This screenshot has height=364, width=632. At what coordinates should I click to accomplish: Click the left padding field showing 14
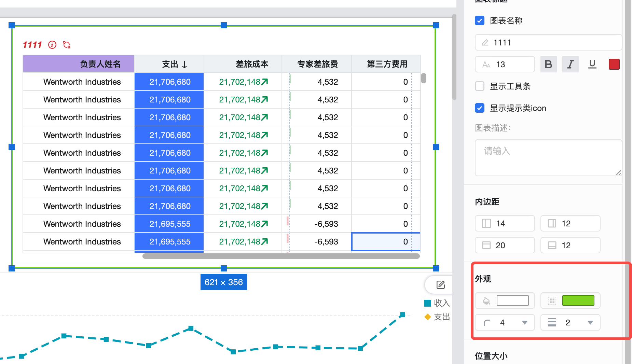505,223
